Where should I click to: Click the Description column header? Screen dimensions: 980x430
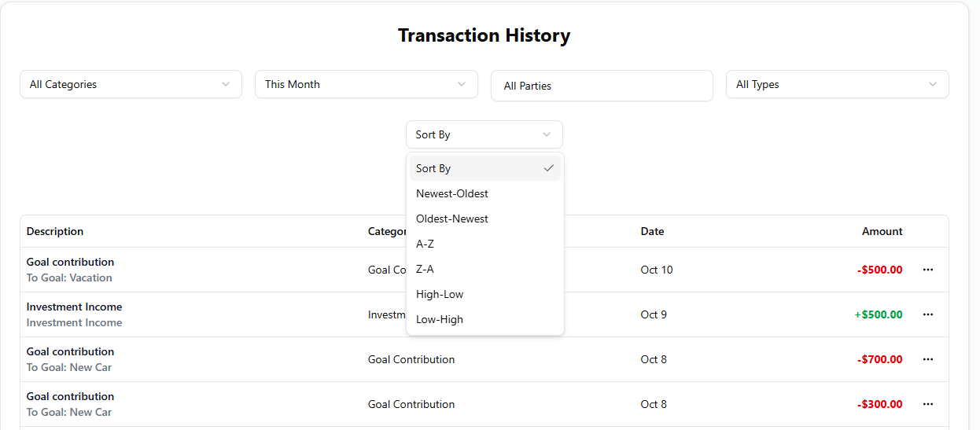pyautogui.click(x=55, y=231)
